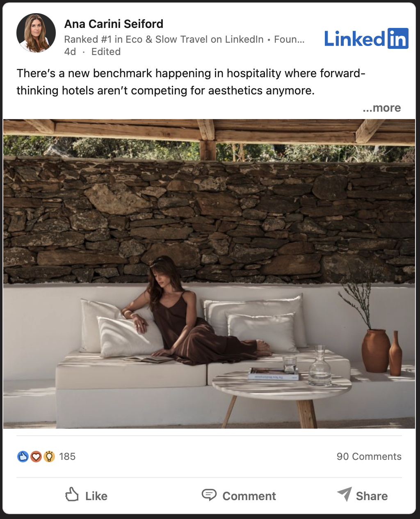This screenshot has height=519, width=420.
Task: Click the red heart reaction icon
Action: [x=36, y=457]
